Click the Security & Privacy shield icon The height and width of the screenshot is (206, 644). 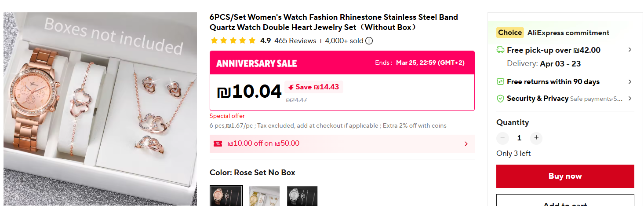(x=500, y=99)
